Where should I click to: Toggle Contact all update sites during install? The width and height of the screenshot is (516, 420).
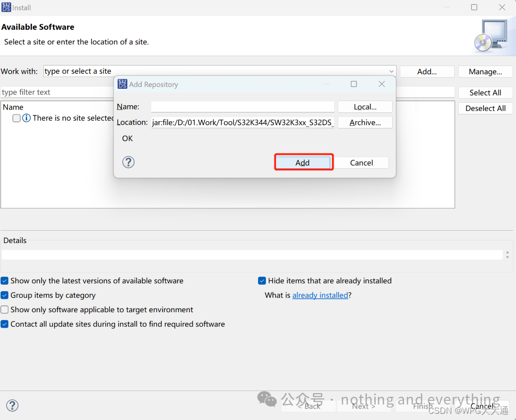pyautogui.click(x=5, y=324)
